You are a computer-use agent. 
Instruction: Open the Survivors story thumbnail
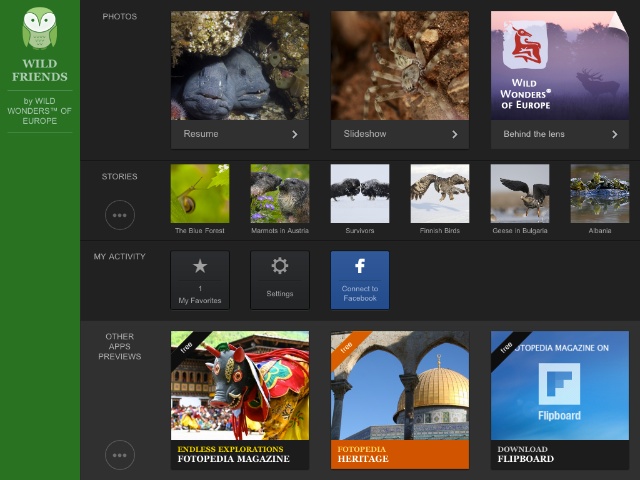[x=360, y=193]
